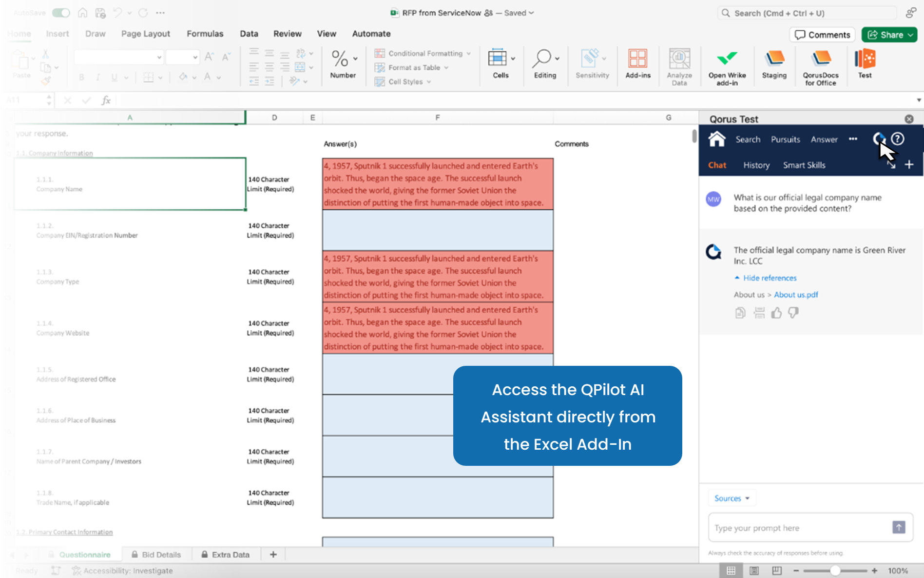The height and width of the screenshot is (578, 924).
Task: Open the Automate ribbon tab
Action: (x=371, y=34)
